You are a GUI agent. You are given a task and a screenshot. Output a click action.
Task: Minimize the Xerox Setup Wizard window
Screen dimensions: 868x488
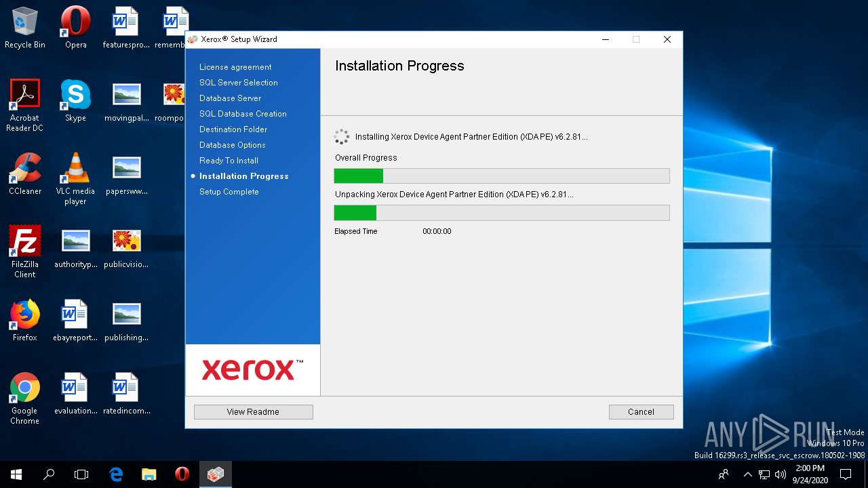coord(605,39)
